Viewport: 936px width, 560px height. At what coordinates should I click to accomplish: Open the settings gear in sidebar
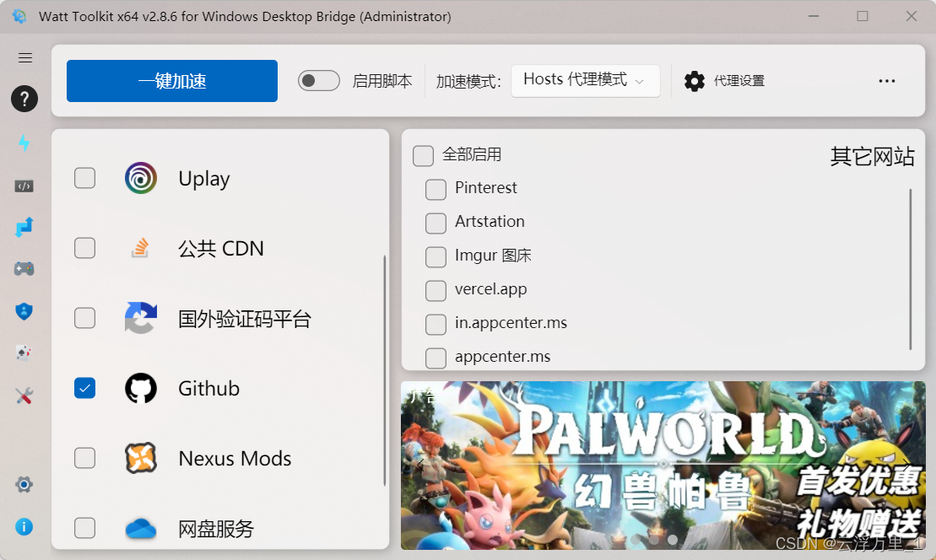click(x=24, y=484)
